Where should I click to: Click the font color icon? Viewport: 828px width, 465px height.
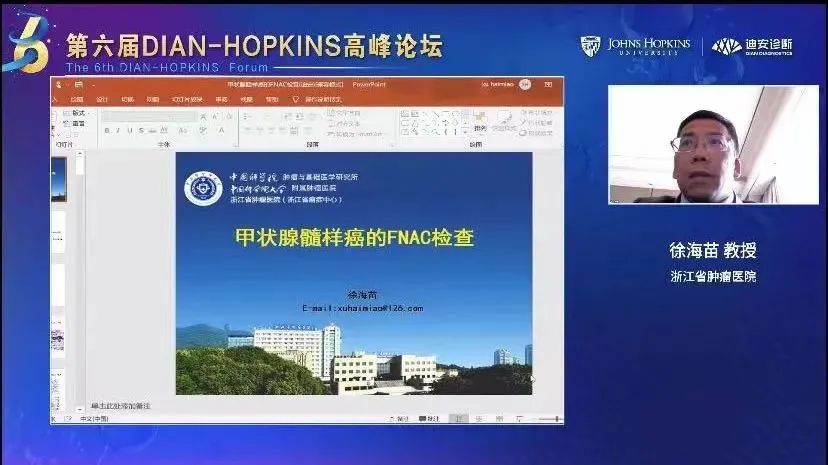221,130
